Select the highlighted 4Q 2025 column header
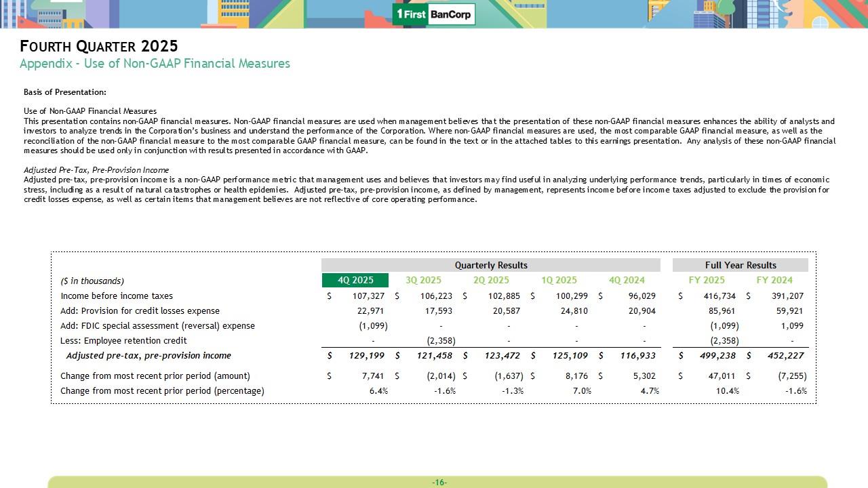The image size is (868, 488). [x=355, y=281]
